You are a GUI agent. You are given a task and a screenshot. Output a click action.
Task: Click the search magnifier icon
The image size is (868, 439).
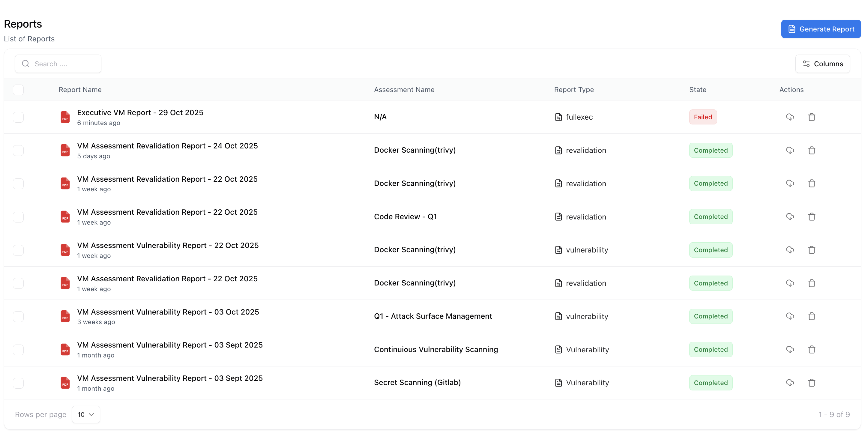[25, 63]
